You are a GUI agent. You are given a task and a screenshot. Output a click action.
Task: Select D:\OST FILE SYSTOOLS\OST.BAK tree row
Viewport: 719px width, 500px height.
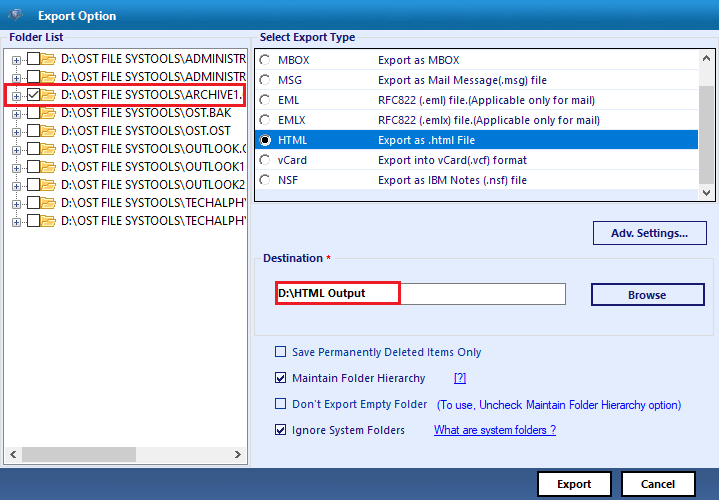[146, 113]
